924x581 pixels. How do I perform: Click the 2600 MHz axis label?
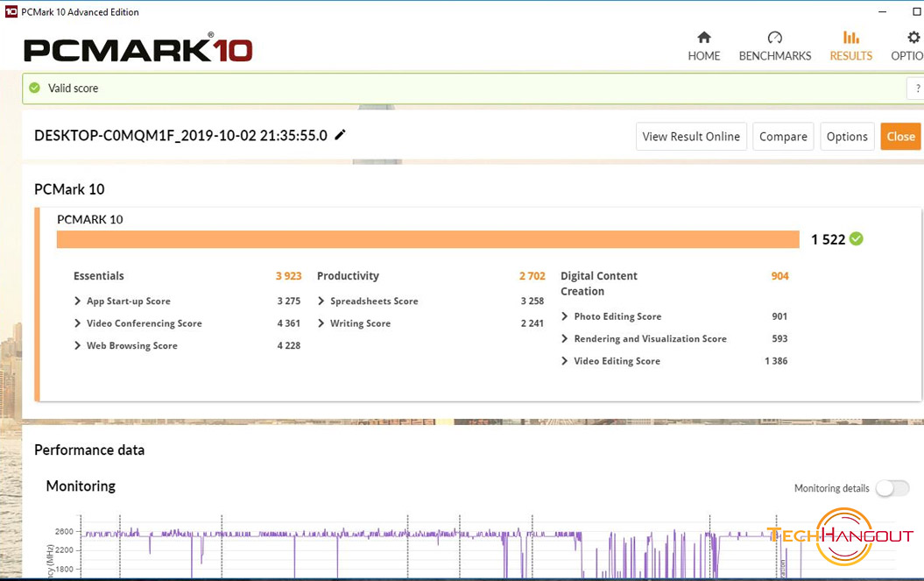click(x=64, y=531)
